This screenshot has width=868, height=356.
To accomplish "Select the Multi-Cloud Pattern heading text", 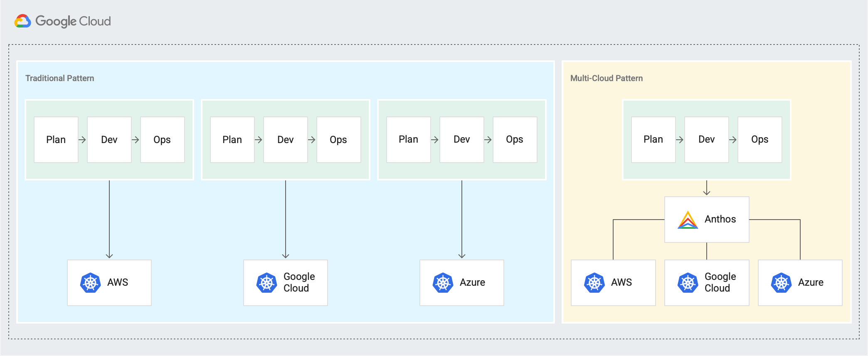I will tap(606, 78).
